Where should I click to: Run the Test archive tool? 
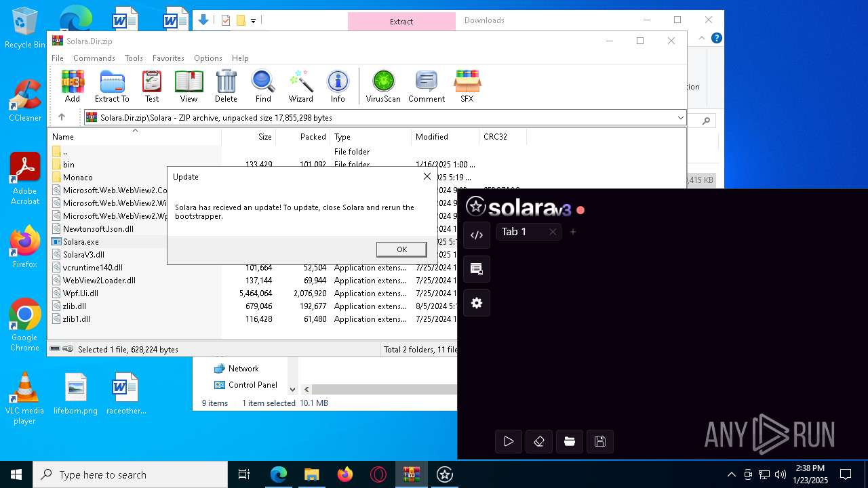[x=152, y=86]
